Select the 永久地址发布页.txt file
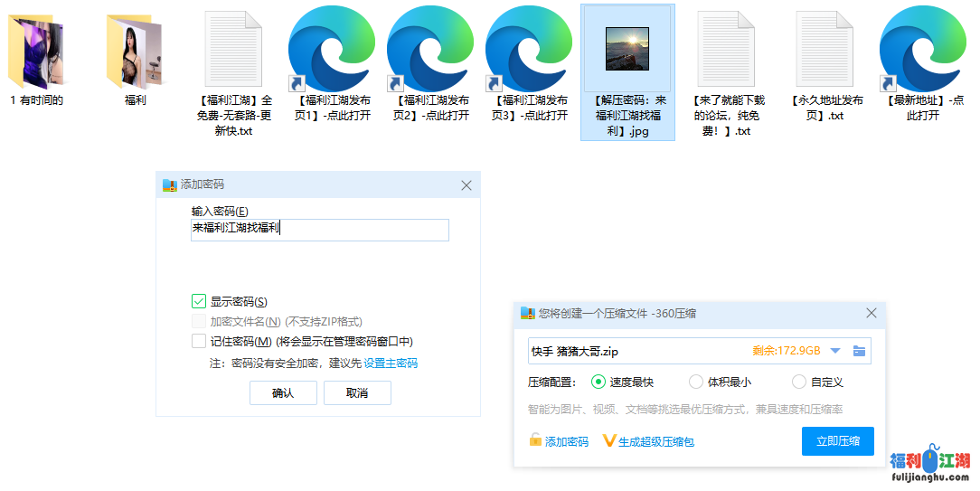The width and height of the screenshot is (980, 491). (x=825, y=50)
